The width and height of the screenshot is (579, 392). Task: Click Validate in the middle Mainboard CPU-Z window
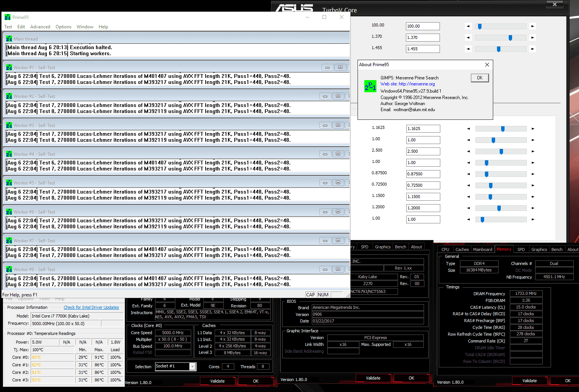pyautogui.click(x=373, y=378)
